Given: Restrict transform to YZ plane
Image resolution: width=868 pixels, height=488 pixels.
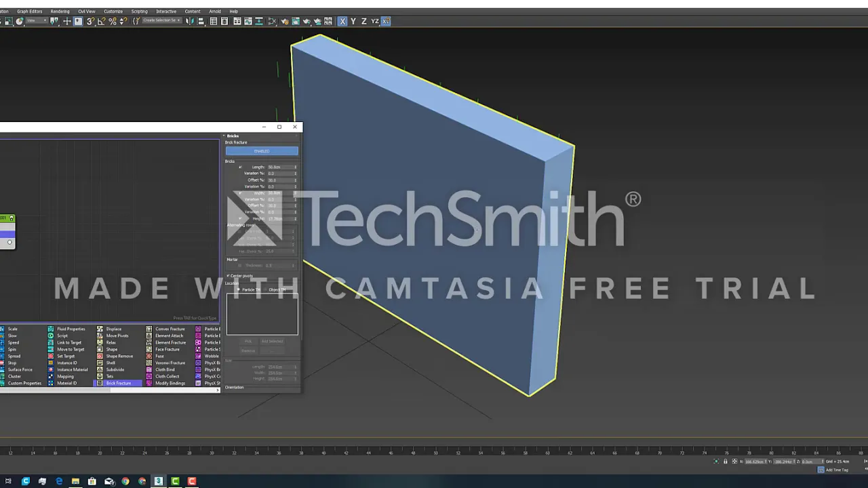Looking at the screenshot, I should (374, 21).
